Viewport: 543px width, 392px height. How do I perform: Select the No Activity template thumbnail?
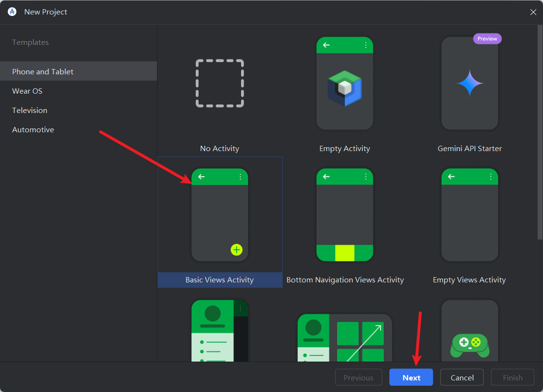(x=219, y=84)
